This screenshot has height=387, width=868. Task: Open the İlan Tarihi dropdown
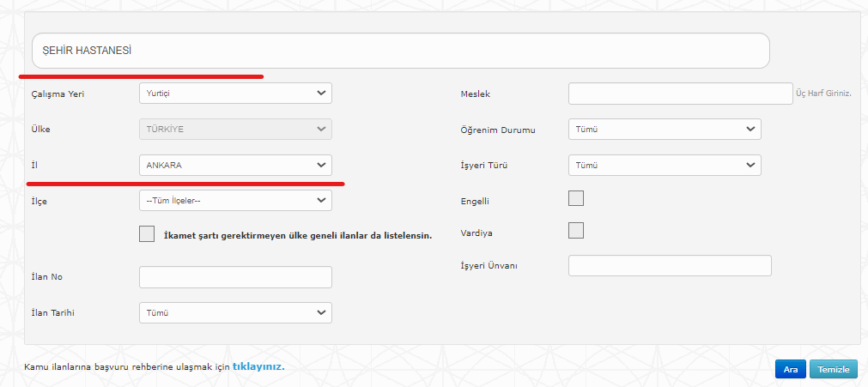(x=235, y=313)
